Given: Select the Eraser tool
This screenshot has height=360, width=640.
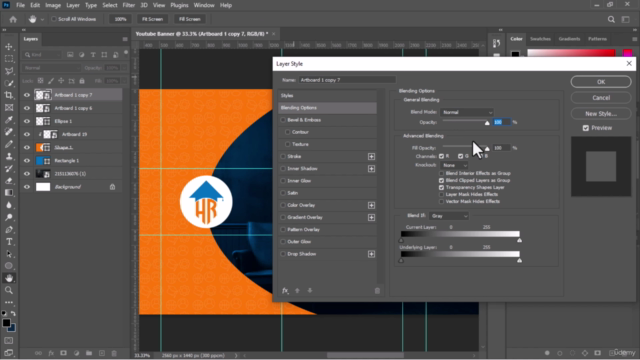Looking at the screenshot, I should click(x=9, y=180).
